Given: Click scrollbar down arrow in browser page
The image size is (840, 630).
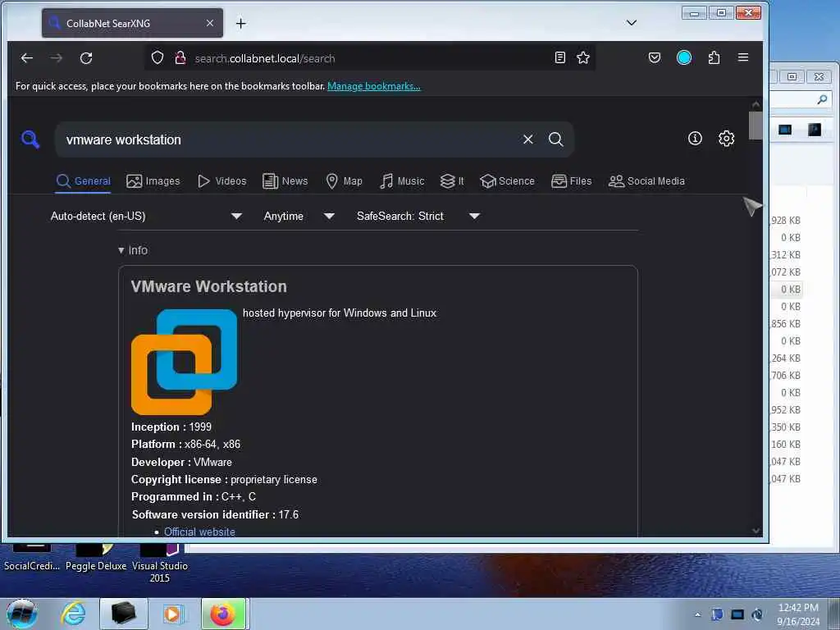Looking at the screenshot, I should click(756, 531).
